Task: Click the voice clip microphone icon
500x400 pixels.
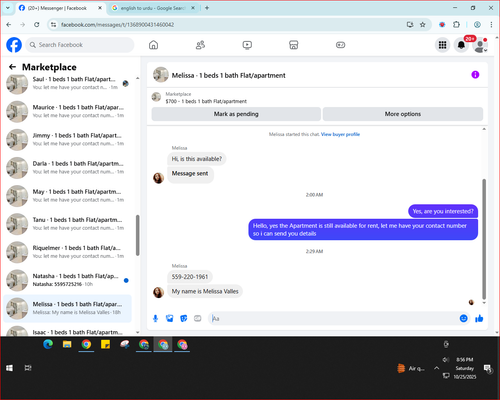Action: pos(155,318)
